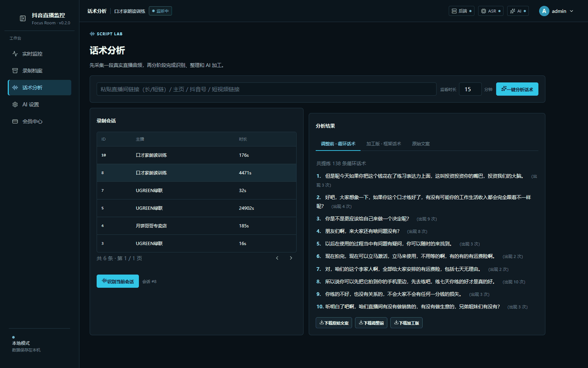Click the admin avatar circle

[x=544, y=11]
